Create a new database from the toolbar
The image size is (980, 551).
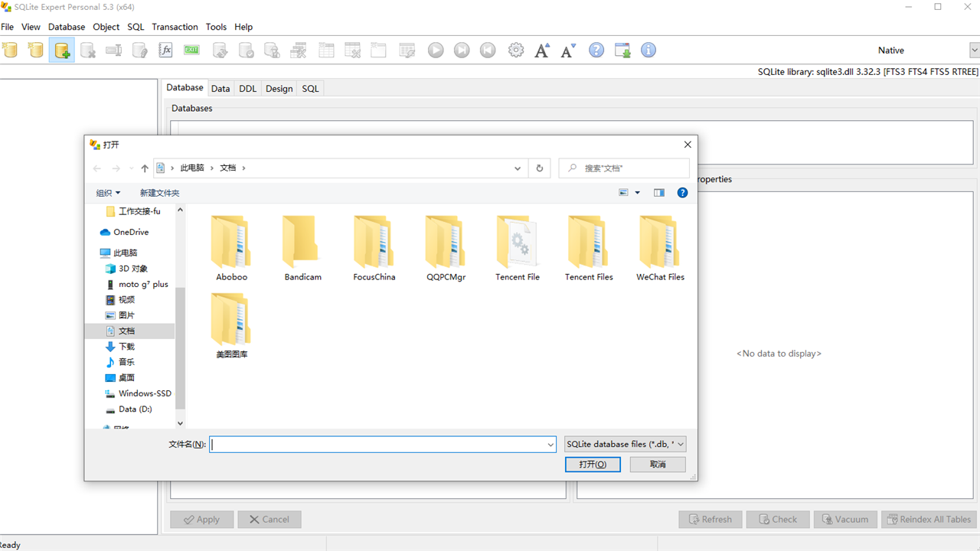click(61, 50)
